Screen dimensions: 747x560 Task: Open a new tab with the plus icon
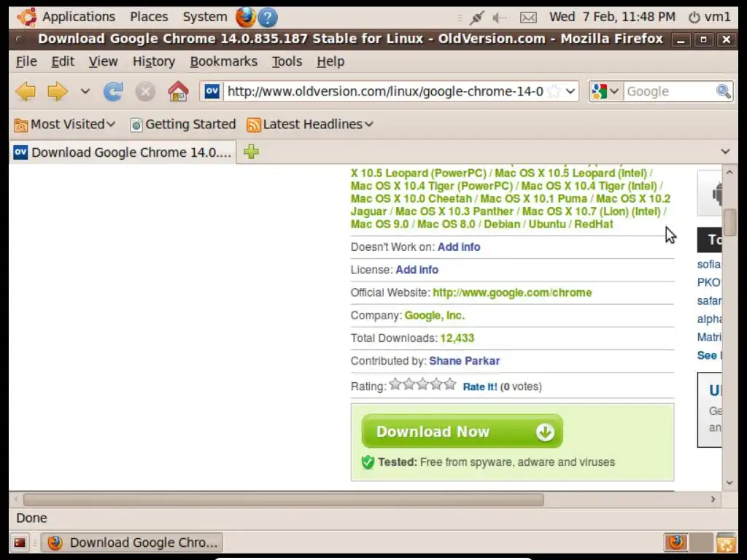(x=251, y=152)
